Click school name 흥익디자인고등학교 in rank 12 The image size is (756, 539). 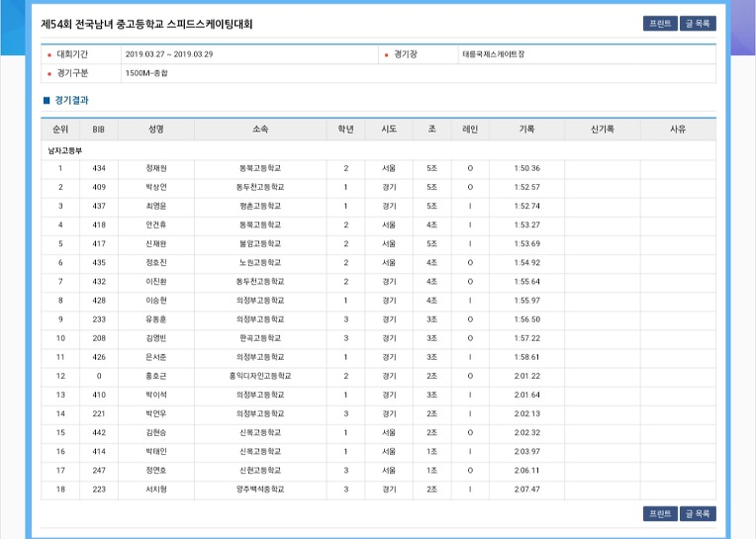tap(260, 376)
